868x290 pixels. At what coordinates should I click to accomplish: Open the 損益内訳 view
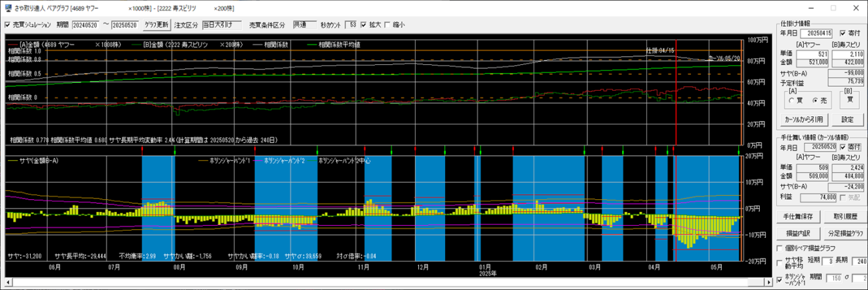[798, 233]
